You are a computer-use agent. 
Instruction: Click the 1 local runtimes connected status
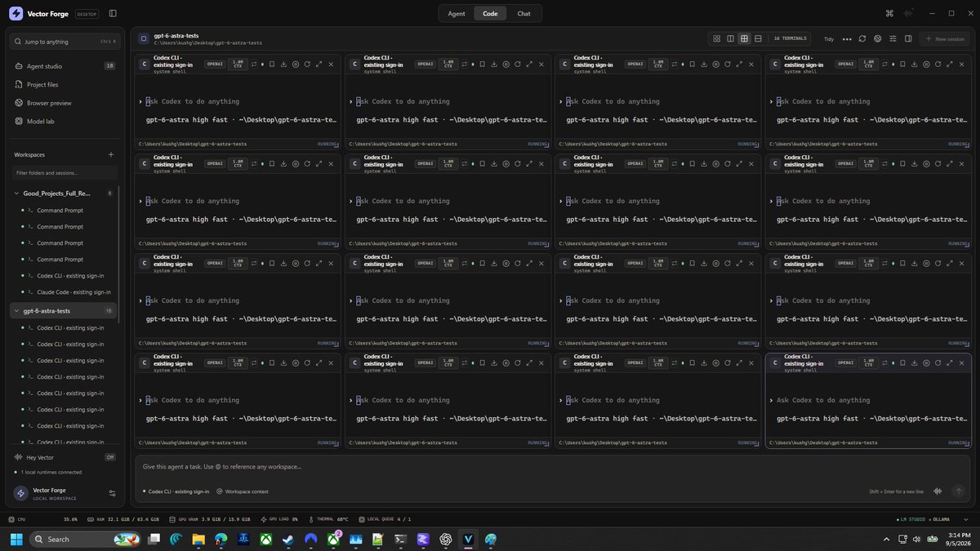(50, 472)
